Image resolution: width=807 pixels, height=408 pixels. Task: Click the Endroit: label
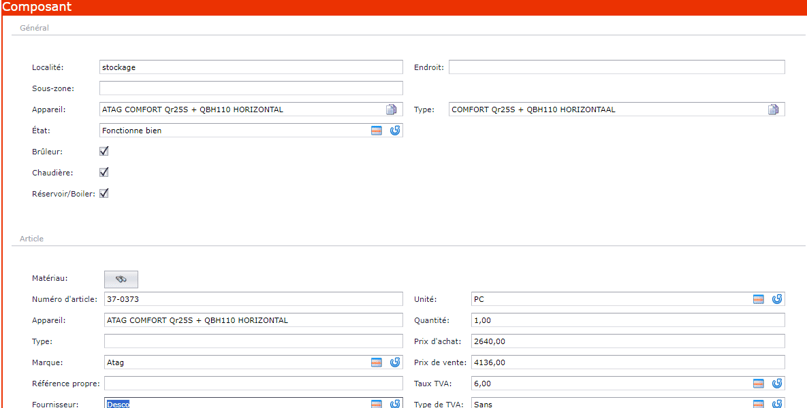click(x=429, y=67)
